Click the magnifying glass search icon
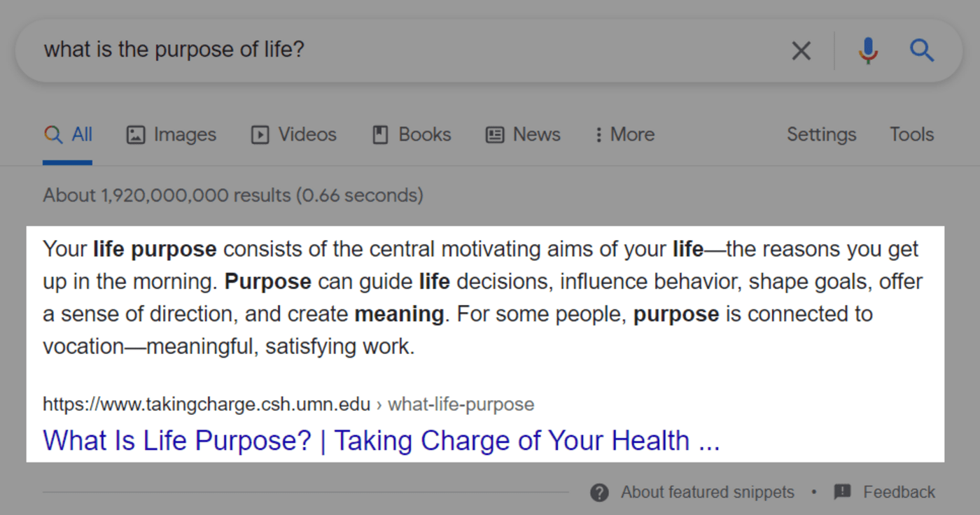 922,50
